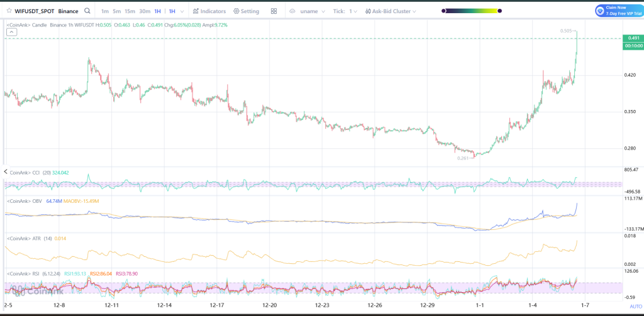Click the CoinAnk Candle legend text
644x316 pixels.
pyautogui.click(x=27, y=25)
